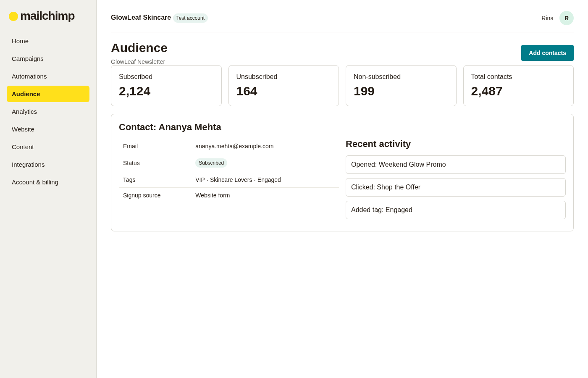
Task: Click the Subscribed status badge
Action: tap(211, 163)
